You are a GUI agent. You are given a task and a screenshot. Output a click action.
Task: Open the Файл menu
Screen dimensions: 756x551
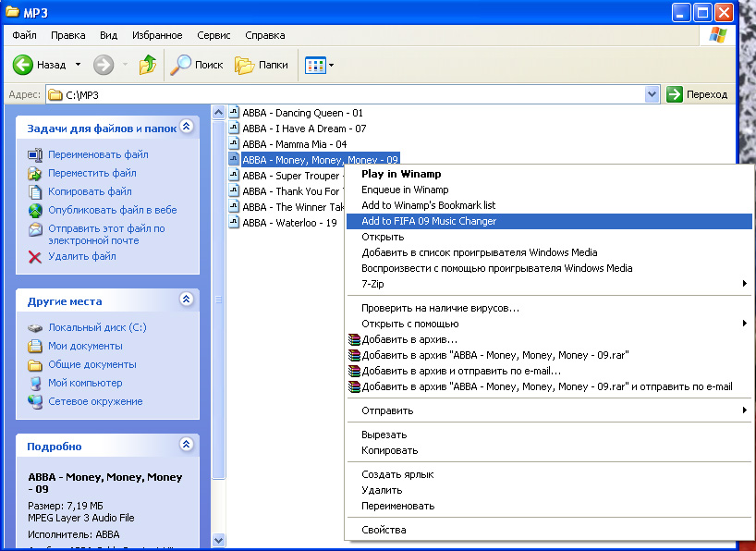(x=24, y=35)
